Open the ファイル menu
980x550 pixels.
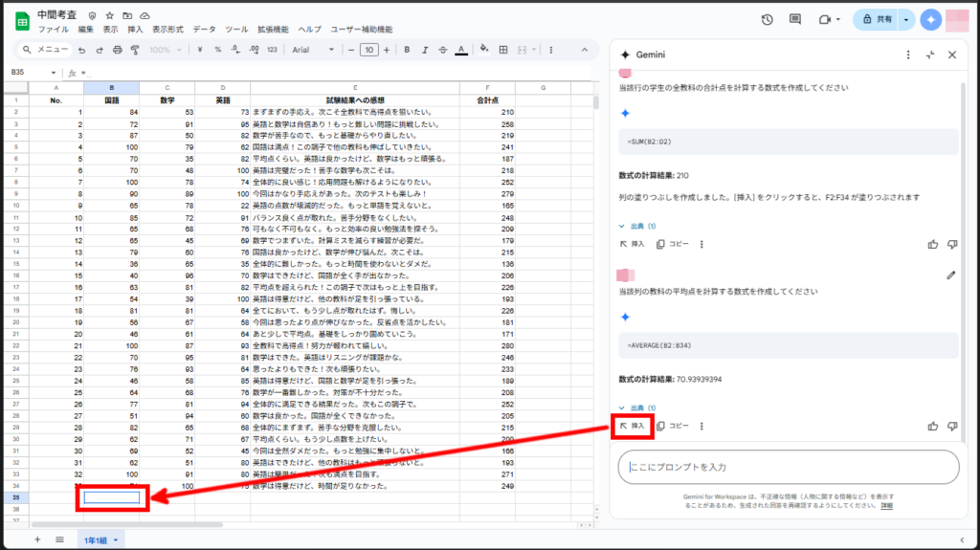point(54,30)
